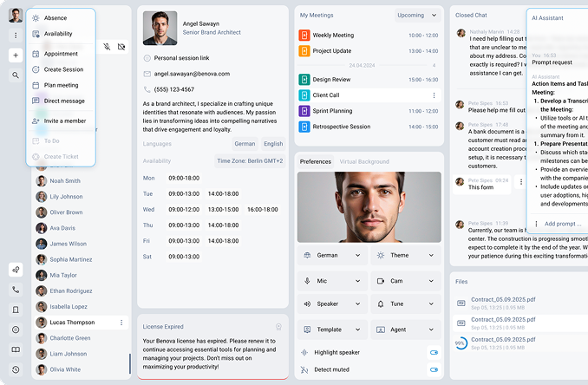Choose Invite a member menu item

(64, 121)
